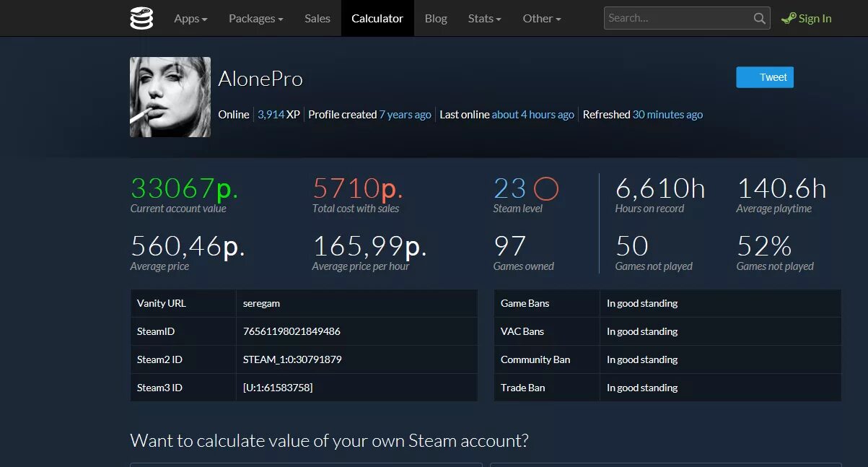This screenshot has width=868, height=467.
Task: Click the 560,46p. average price
Action: (x=188, y=247)
